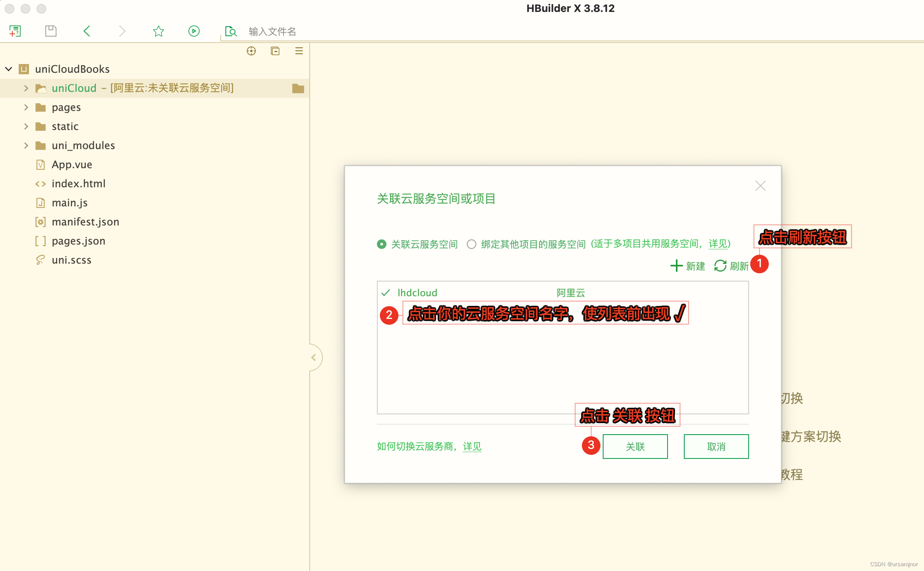
Task: Click the pages.json brackets icon
Action: [41, 241]
